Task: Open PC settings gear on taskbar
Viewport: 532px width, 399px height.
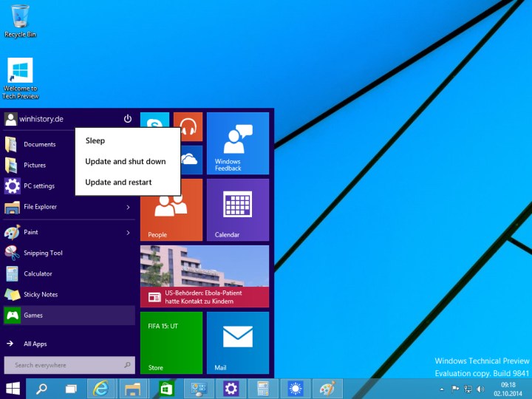Action: pos(231,389)
